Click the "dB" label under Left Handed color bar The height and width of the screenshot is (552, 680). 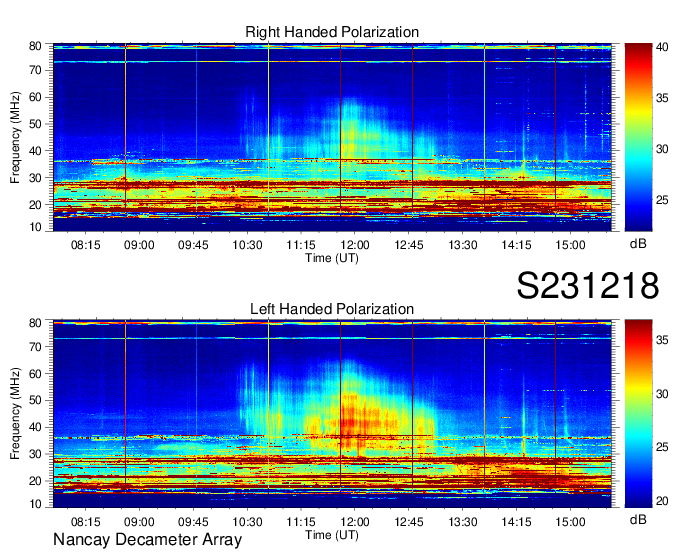click(638, 519)
